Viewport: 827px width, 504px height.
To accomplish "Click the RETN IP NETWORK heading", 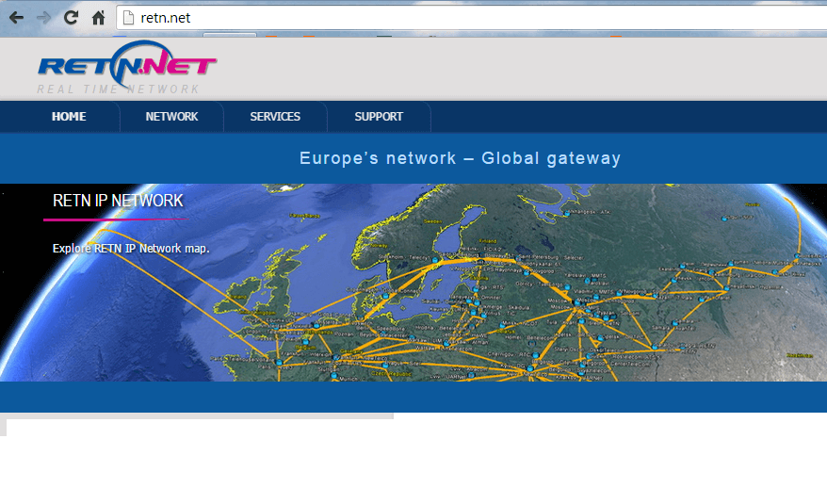I will pyautogui.click(x=118, y=201).
